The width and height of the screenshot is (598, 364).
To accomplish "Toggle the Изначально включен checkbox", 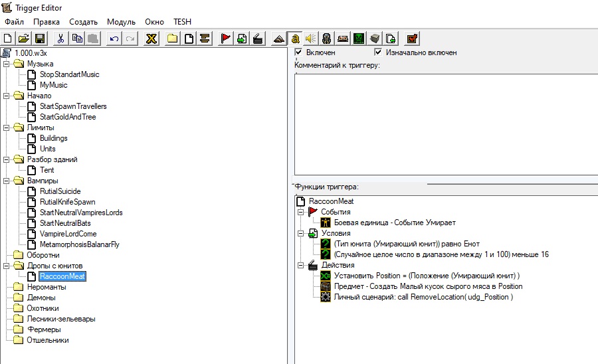I will coord(378,52).
